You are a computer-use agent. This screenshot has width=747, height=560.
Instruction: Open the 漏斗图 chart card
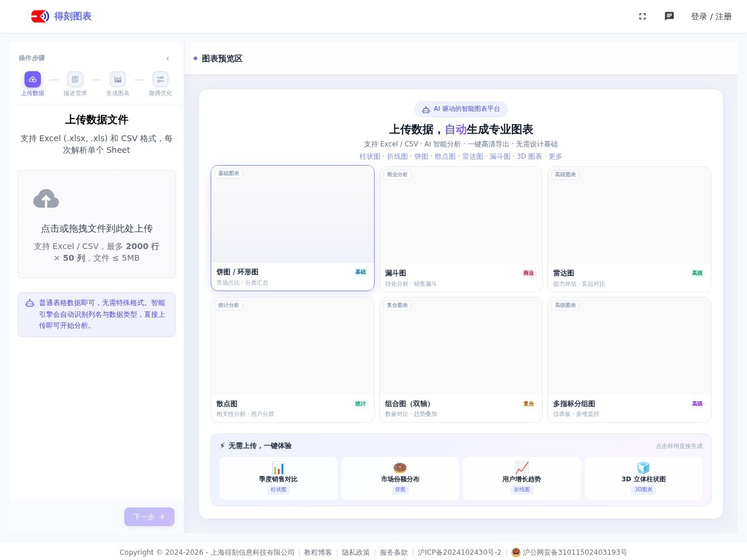pos(461,229)
